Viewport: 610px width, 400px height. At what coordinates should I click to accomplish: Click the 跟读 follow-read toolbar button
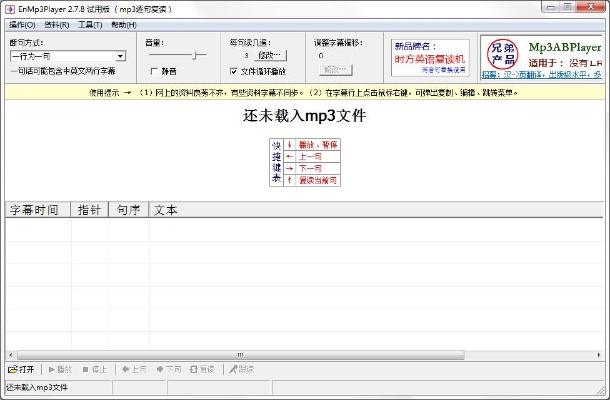[241, 369]
